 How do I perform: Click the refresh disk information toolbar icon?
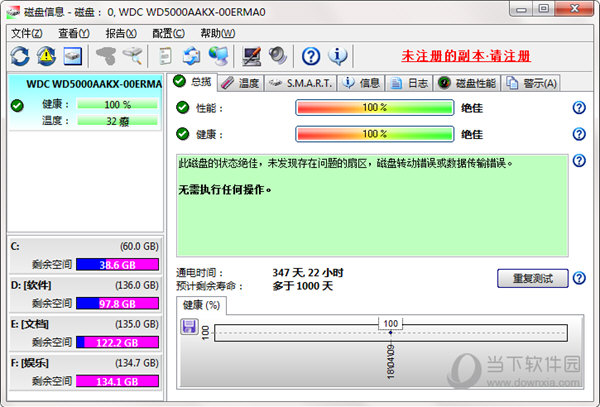21,55
